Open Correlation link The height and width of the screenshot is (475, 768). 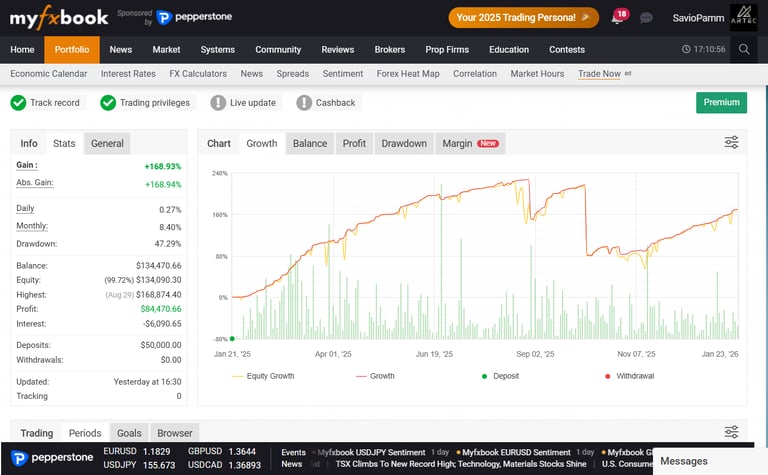475,74
